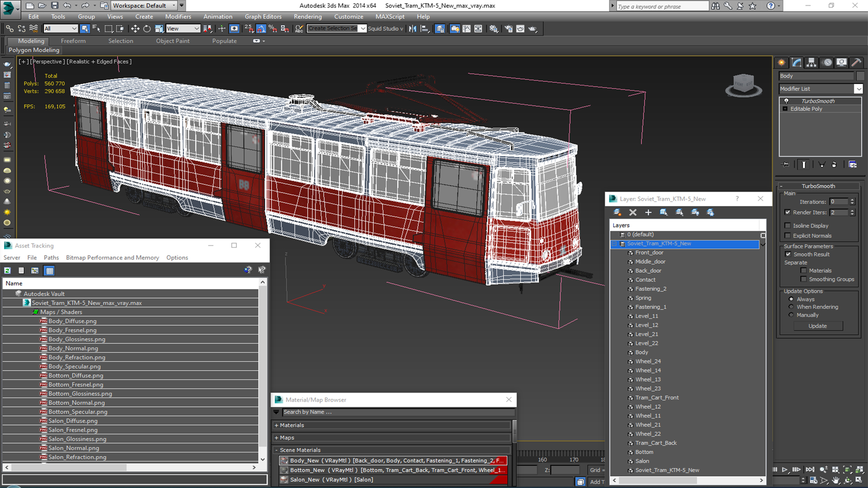Add selected objects to highlighted layer

[x=648, y=212]
